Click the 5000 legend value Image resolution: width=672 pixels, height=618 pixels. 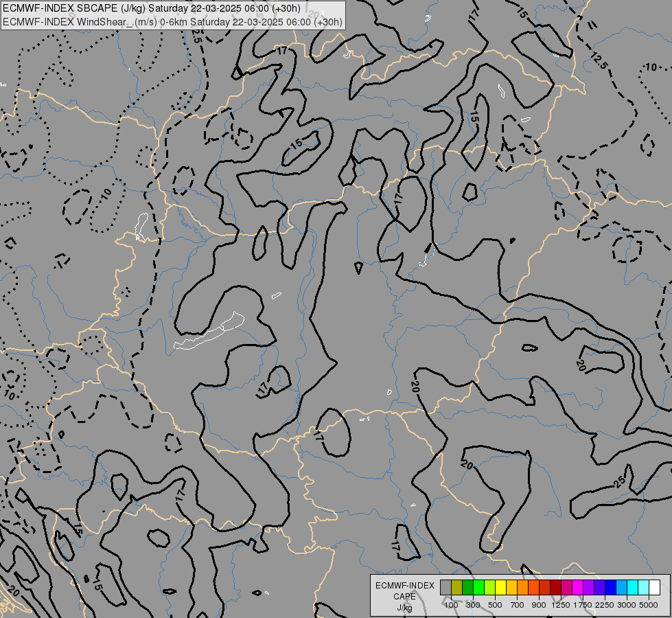649,605
